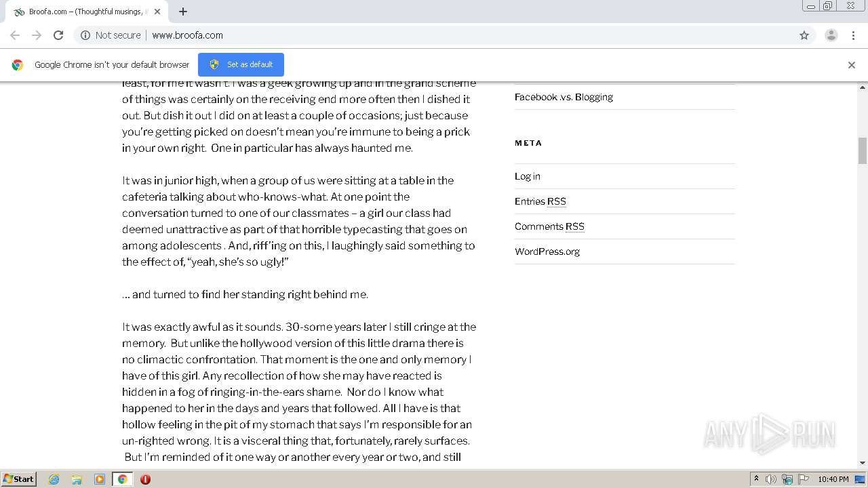This screenshot has height=488, width=868.
Task: Open the Action Center flag icon
Action: click(x=804, y=479)
